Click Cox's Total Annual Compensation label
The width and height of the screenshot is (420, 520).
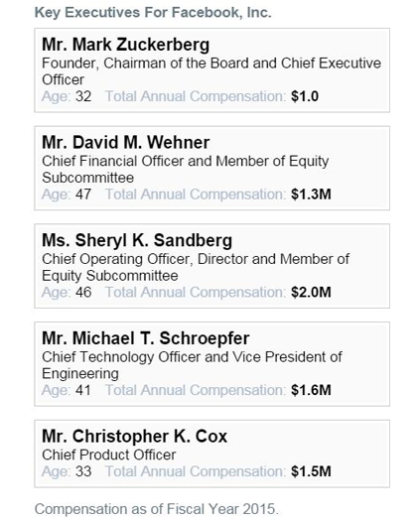coord(196,471)
